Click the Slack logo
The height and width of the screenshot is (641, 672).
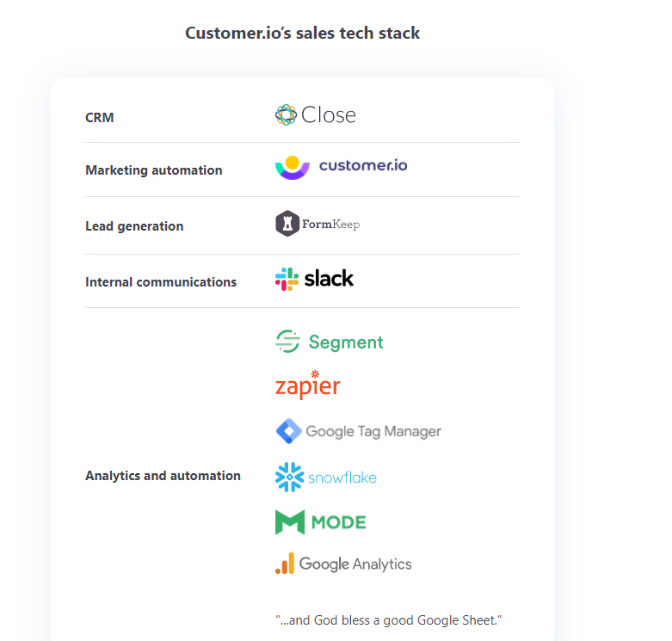[x=314, y=279]
